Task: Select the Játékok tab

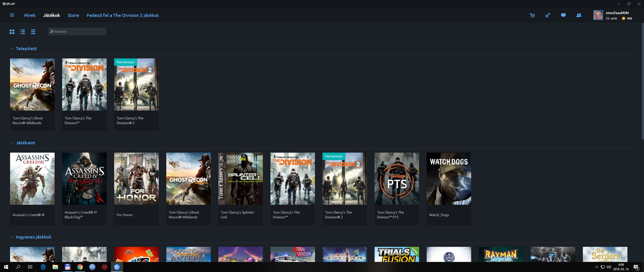Action: (x=51, y=15)
